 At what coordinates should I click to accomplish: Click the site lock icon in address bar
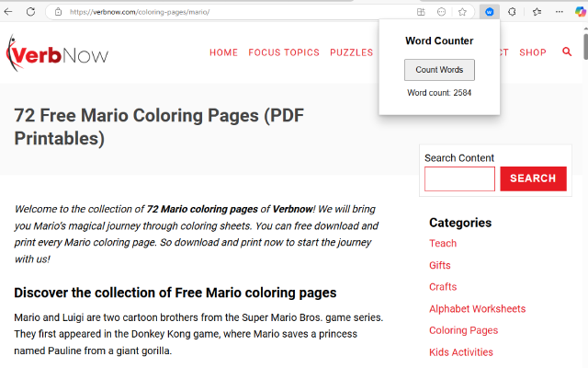(x=58, y=12)
